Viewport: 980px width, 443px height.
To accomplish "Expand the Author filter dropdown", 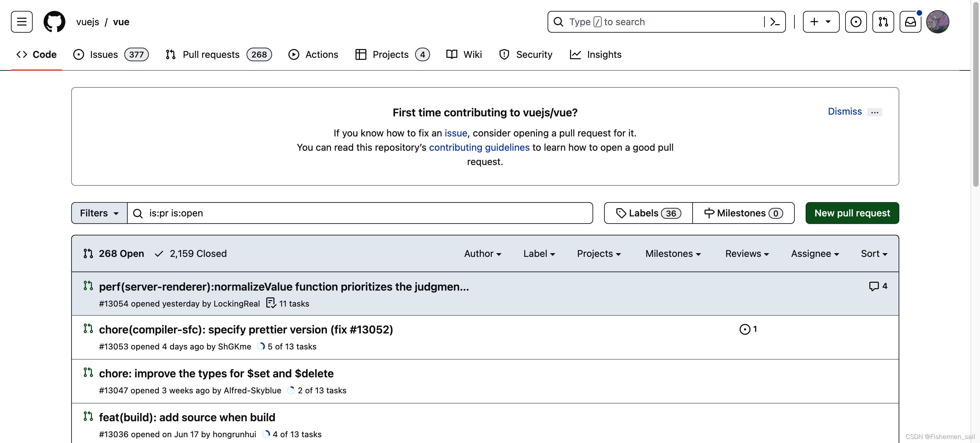I will tap(483, 253).
